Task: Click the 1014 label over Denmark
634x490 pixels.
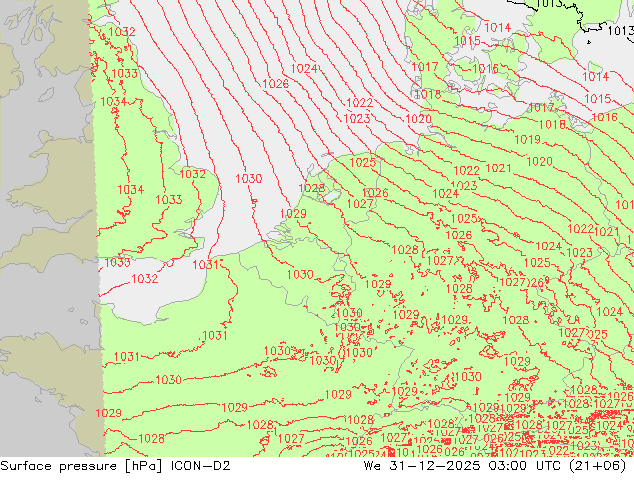Action: click(x=497, y=27)
